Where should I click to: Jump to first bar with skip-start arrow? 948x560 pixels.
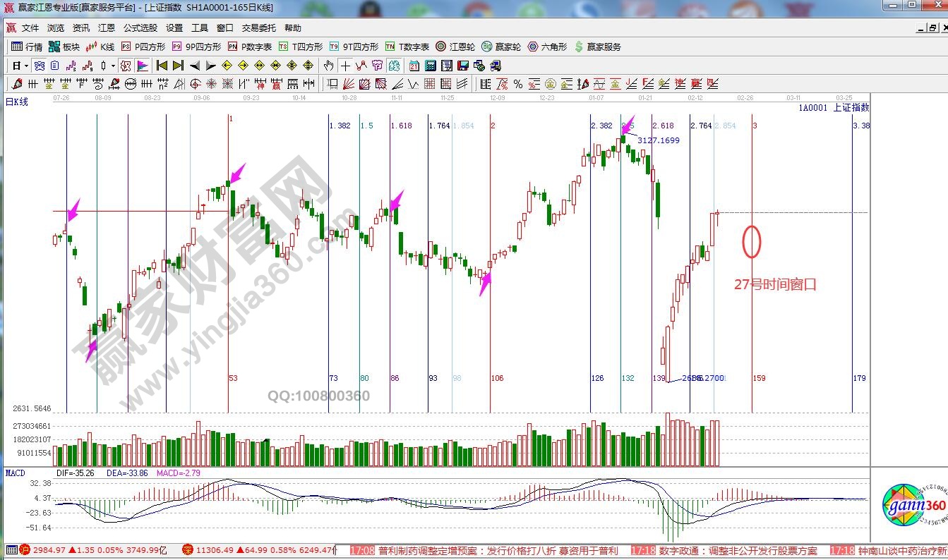162,66
